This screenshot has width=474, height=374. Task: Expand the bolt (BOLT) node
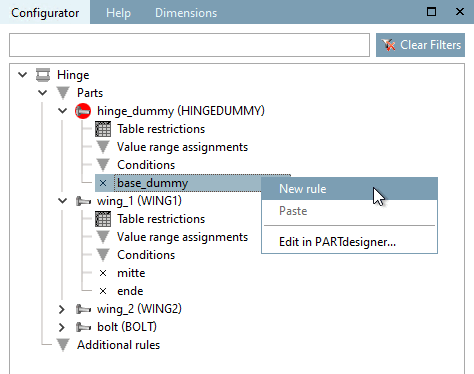62,327
